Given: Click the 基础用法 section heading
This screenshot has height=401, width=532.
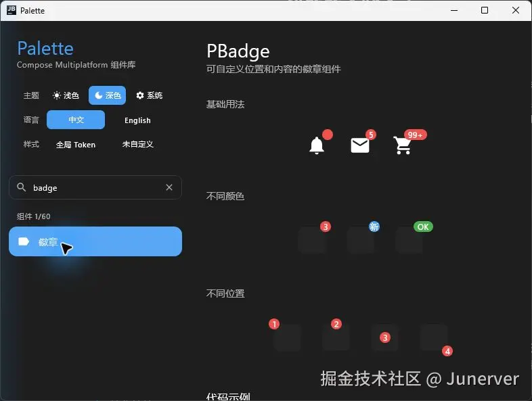Looking at the screenshot, I should coord(225,104).
